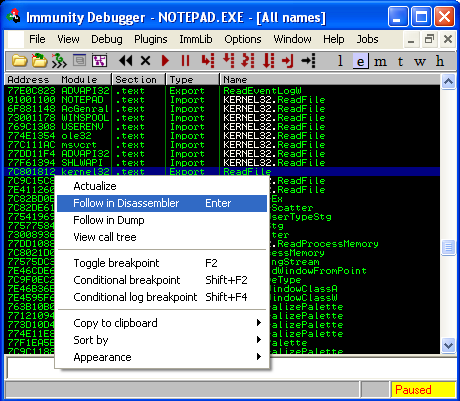This screenshot has height=401, width=460.
Task: Click the open file folder icon
Action: (20, 61)
